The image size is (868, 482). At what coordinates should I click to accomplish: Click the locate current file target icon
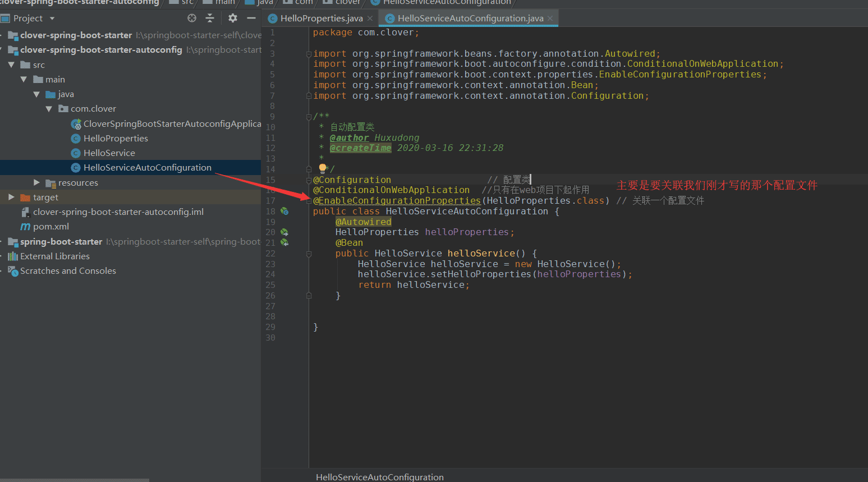(192, 19)
